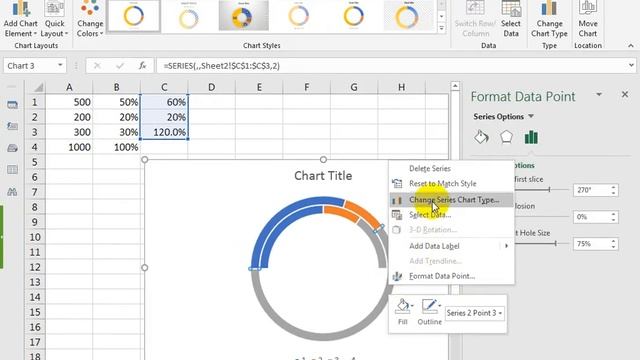
Task: Click the Doughnut Hole Size slider handle
Action: coord(555,243)
